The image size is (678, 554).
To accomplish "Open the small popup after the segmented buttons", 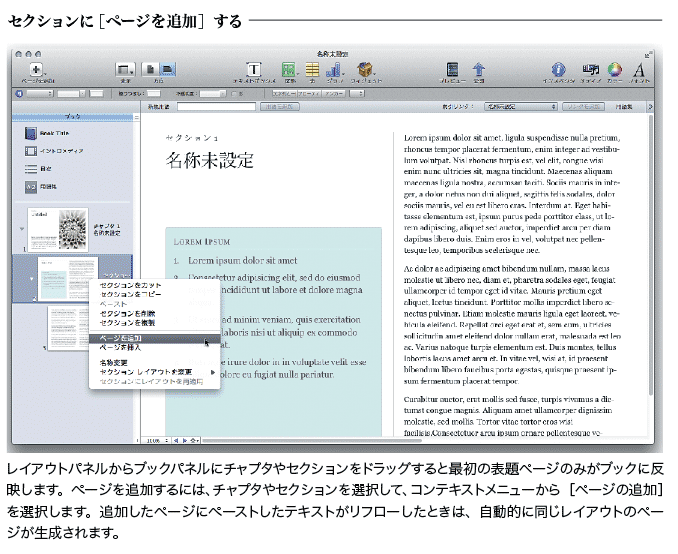I will [357, 93].
